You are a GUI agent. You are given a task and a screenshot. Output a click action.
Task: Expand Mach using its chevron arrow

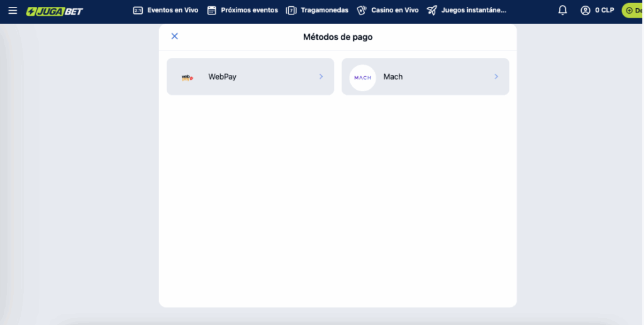tap(496, 77)
